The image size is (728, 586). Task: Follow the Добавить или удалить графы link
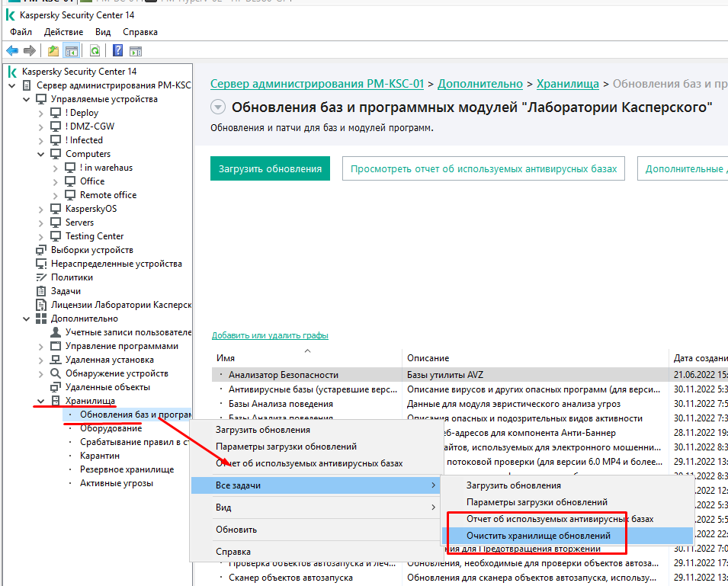click(x=270, y=335)
